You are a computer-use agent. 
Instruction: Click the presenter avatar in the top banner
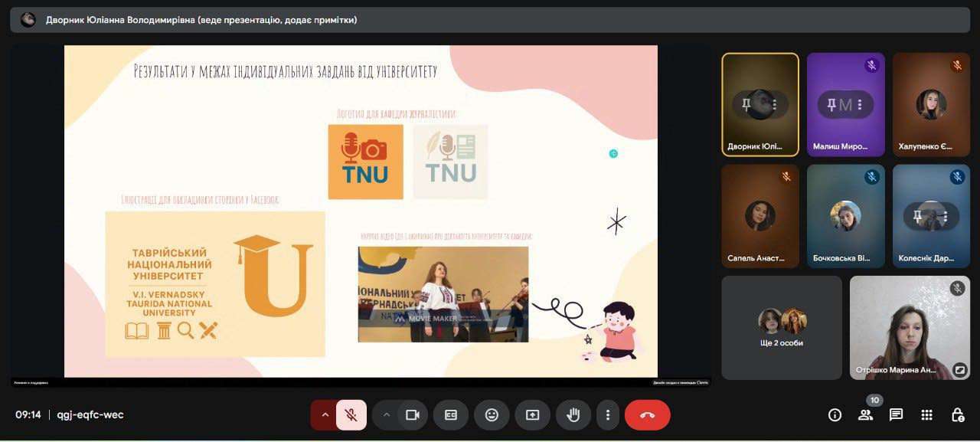point(28,20)
